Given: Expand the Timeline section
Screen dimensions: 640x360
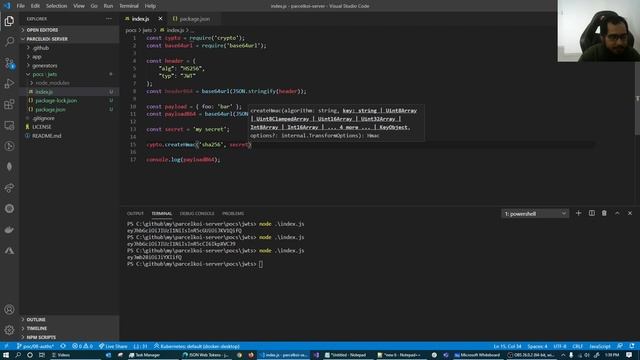Looking at the screenshot, I should point(69,328).
